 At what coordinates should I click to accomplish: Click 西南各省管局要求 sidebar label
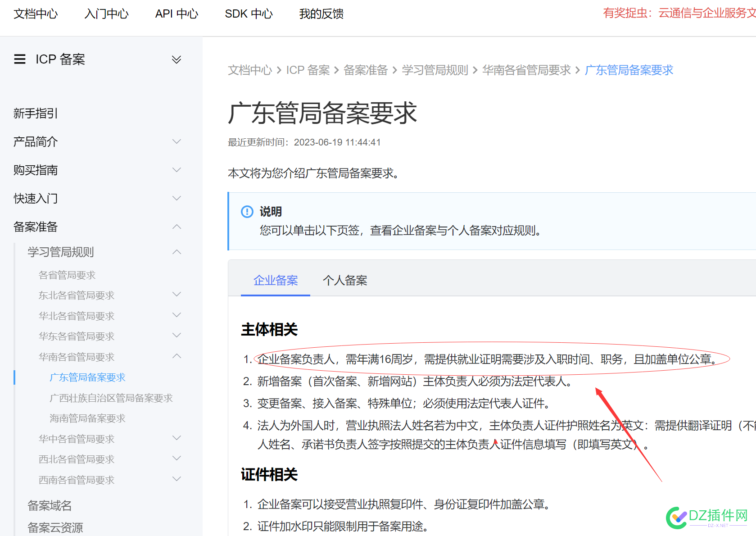(77, 480)
